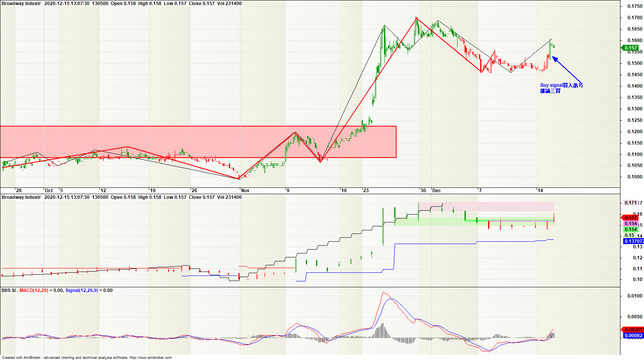
Task: Click the 0.0050 label on MACD axis
Action: click(x=635, y=317)
